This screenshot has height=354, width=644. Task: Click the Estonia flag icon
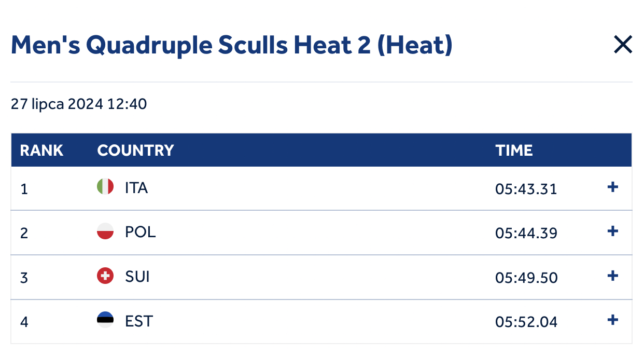pyautogui.click(x=105, y=320)
